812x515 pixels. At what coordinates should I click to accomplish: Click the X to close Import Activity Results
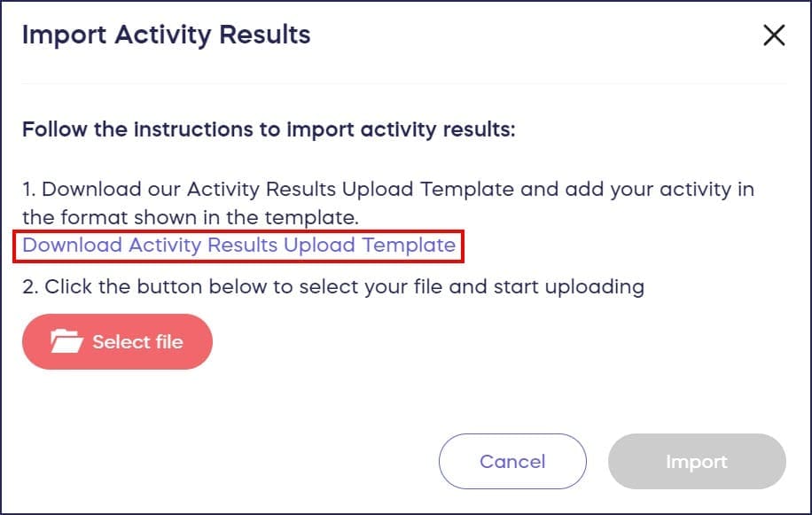(x=773, y=35)
